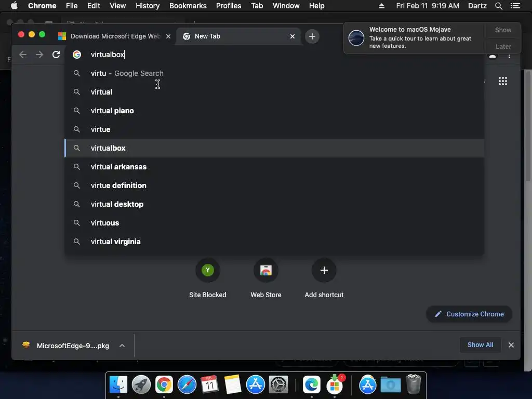Click the Customize Chrome button
The width and height of the screenshot is (532, 399).
pos(469,314)
